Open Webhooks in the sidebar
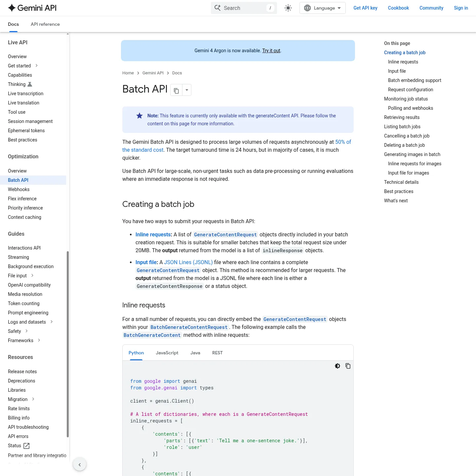This screenshot has height=476, width=476. pos(19,189)
